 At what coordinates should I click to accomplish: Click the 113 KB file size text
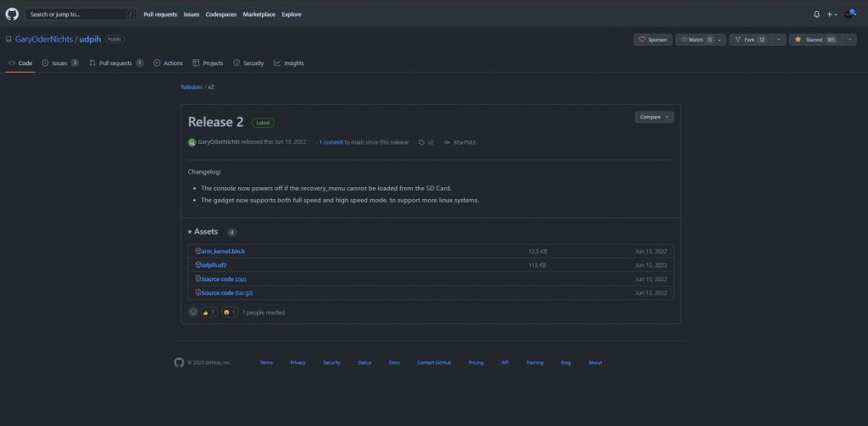tap(537, 265)
